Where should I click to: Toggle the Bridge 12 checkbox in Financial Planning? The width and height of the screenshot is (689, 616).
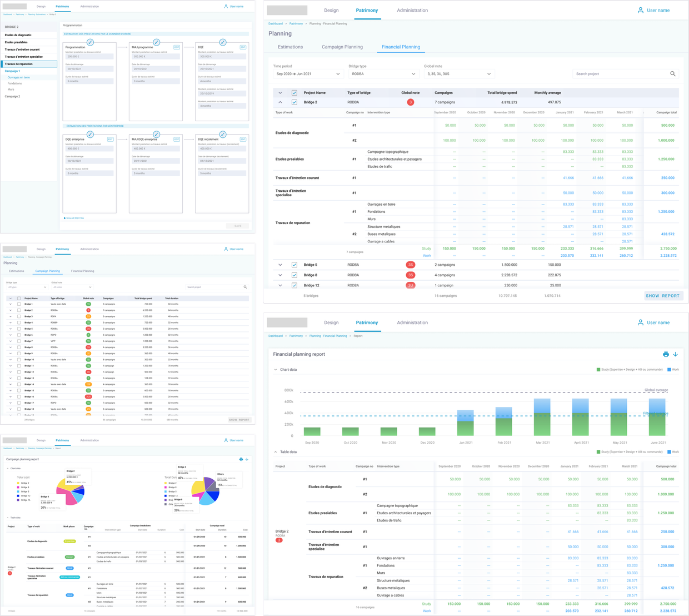(x=294, y=285)
